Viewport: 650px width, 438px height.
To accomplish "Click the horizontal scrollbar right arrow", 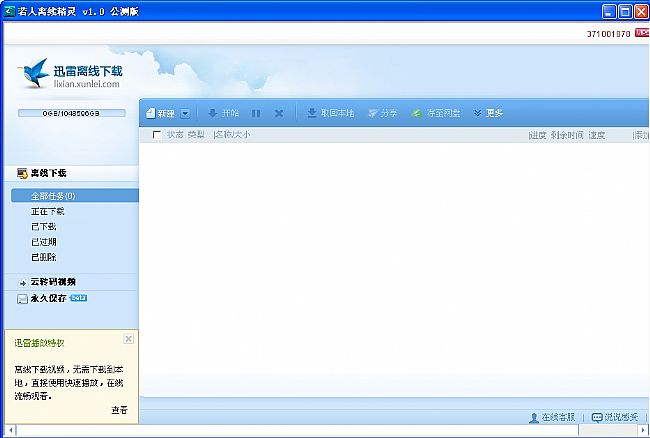I will pos(643,430).
